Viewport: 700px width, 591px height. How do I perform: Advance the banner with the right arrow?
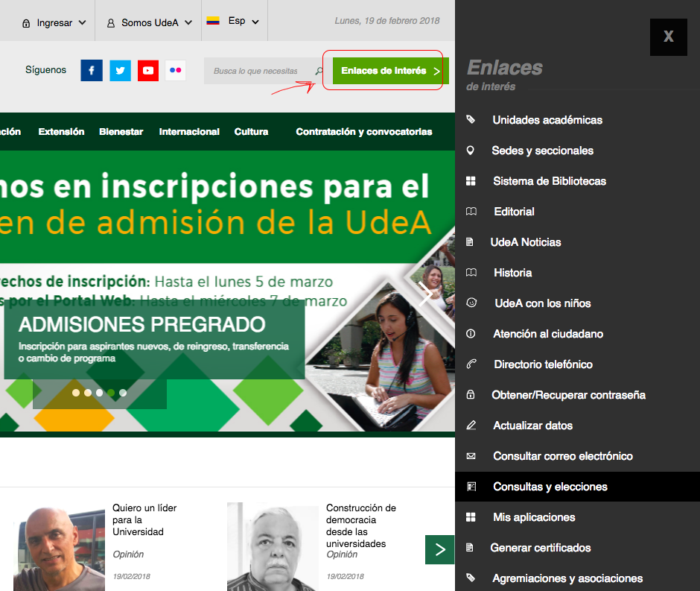425,295
